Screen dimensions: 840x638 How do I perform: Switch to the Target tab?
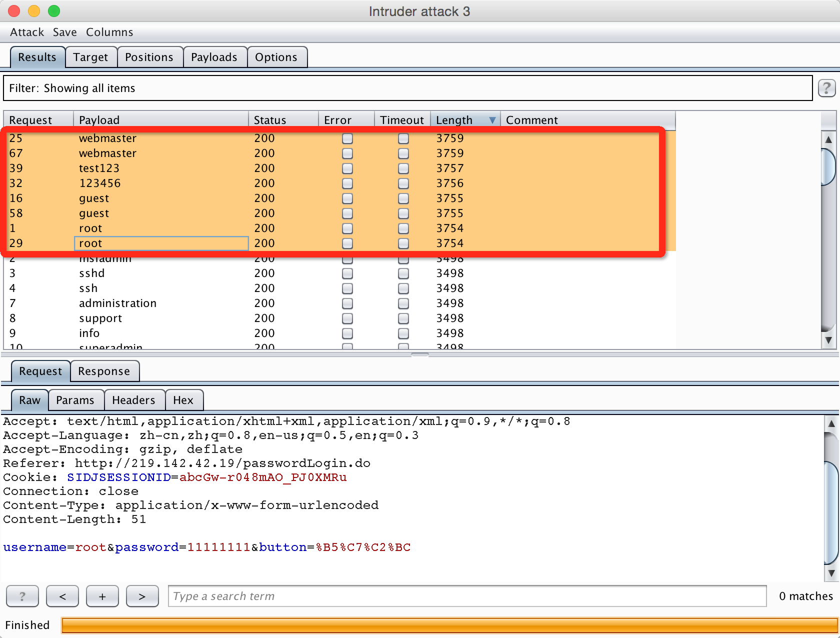click(90, 57)
